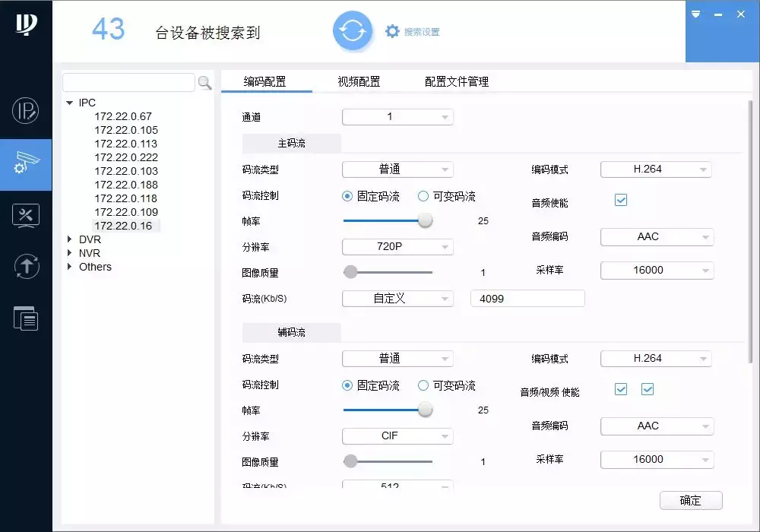Toggle main stream 音频使能 checkbox
The width and height of the screenshot is (760, 532).
(621, 200)
